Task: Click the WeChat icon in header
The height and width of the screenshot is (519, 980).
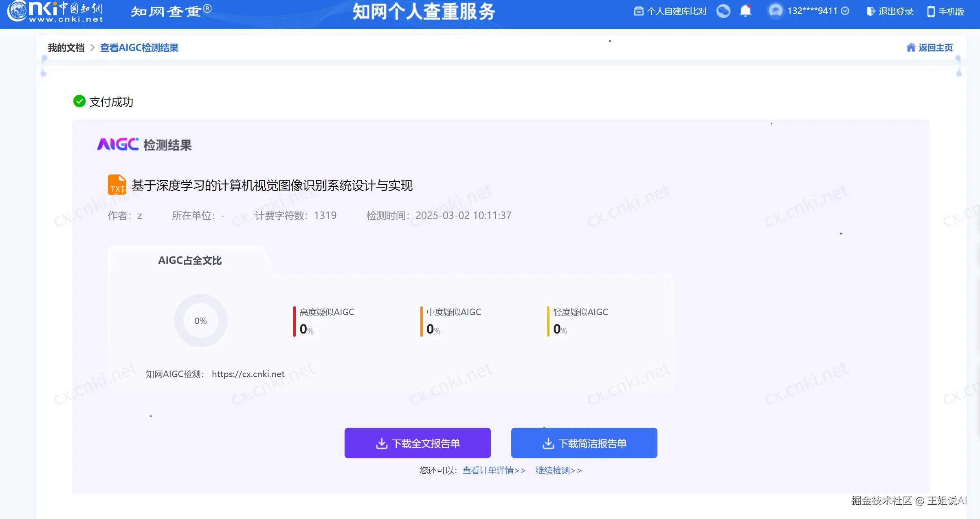Action: 723,11
